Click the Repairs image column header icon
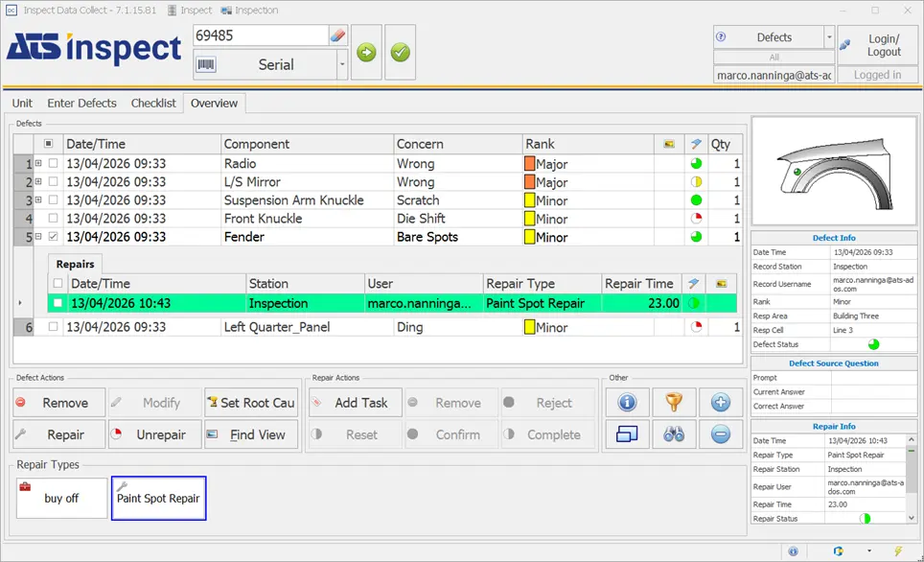The image size is (924, 562). 721,284
